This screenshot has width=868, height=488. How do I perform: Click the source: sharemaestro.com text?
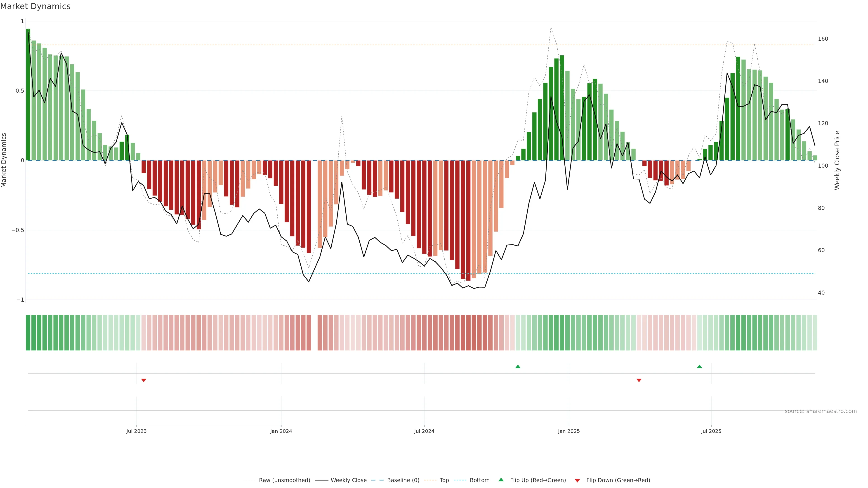(x=821, y=411)
